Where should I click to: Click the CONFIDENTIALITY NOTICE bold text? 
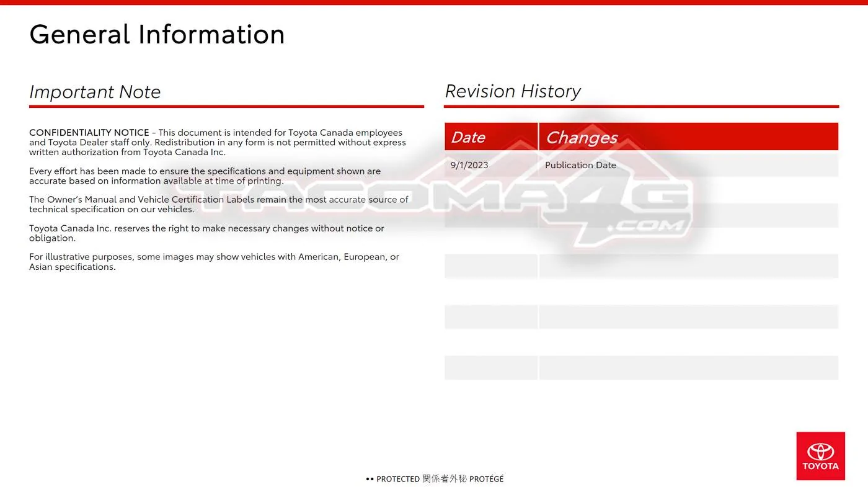click(x=89, y=132)
